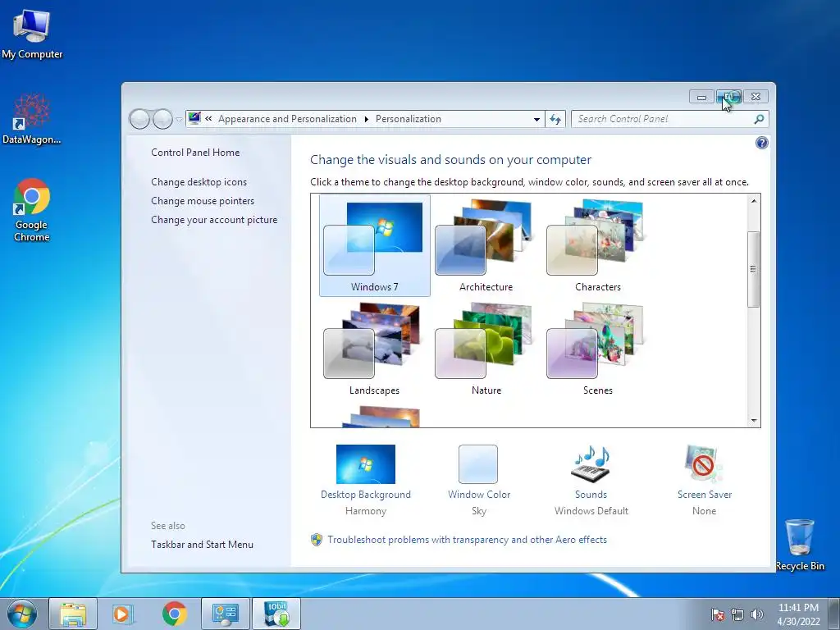Image resolution: width=840 pixels, height=630 pixels.
Task: Apply the Landscapes theme
Action: (374, 348)
